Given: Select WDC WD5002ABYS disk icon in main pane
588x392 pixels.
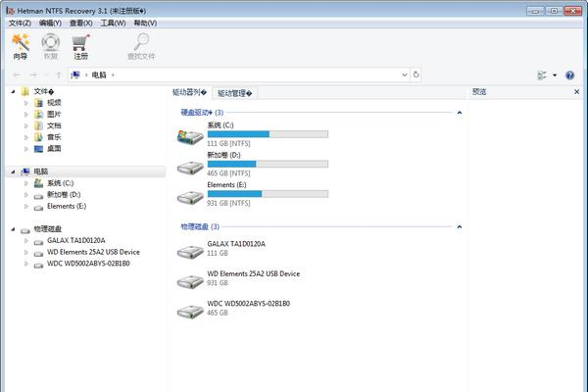Looking at the screenshot, I should pyautogui.click(x=190, y=312).
